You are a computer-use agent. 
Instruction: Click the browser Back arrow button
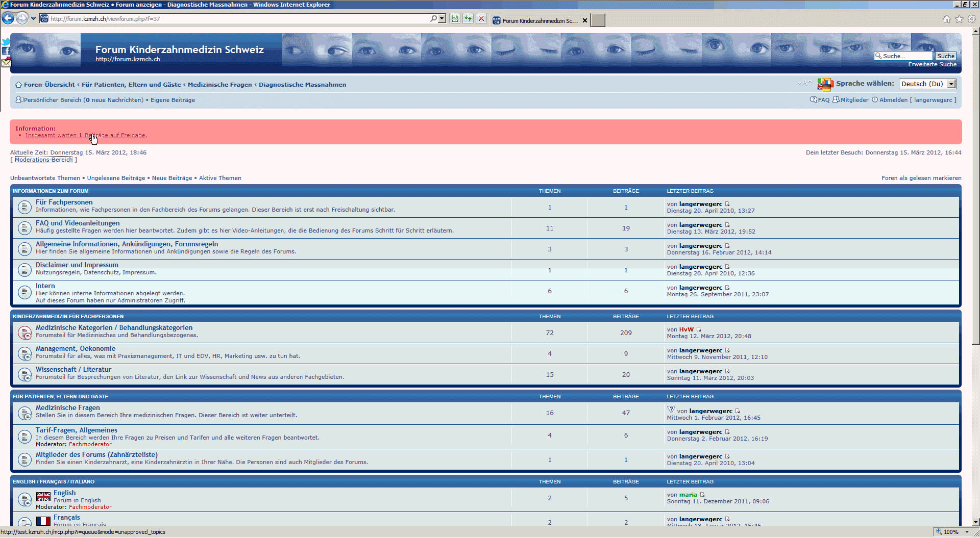pos(8,18)
